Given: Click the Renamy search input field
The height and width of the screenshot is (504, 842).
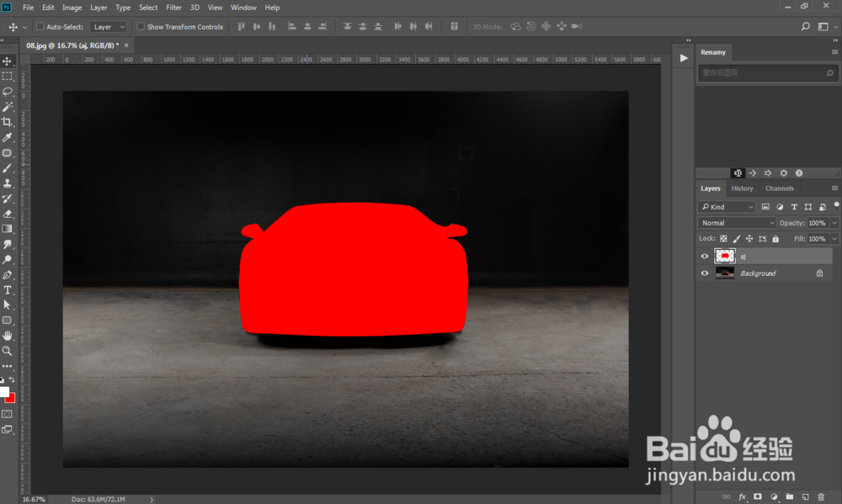Looking at the screenshot, I should click(768, 72).
